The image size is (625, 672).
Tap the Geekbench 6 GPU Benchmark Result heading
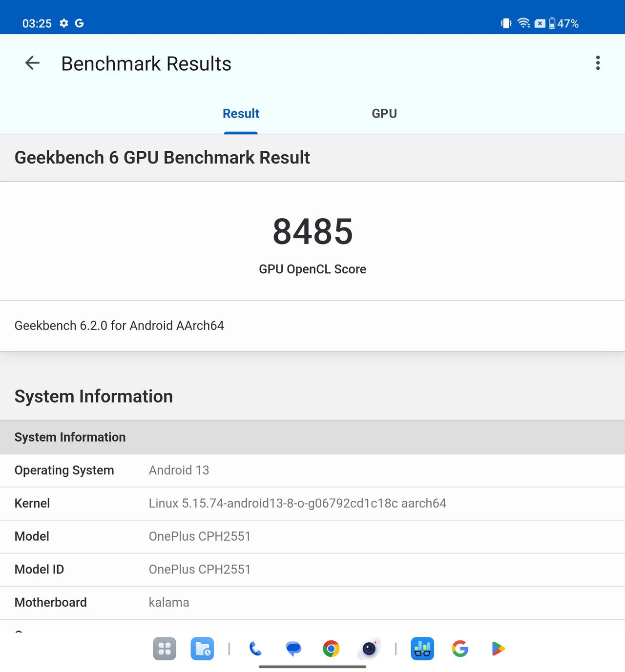coord(162,158)
